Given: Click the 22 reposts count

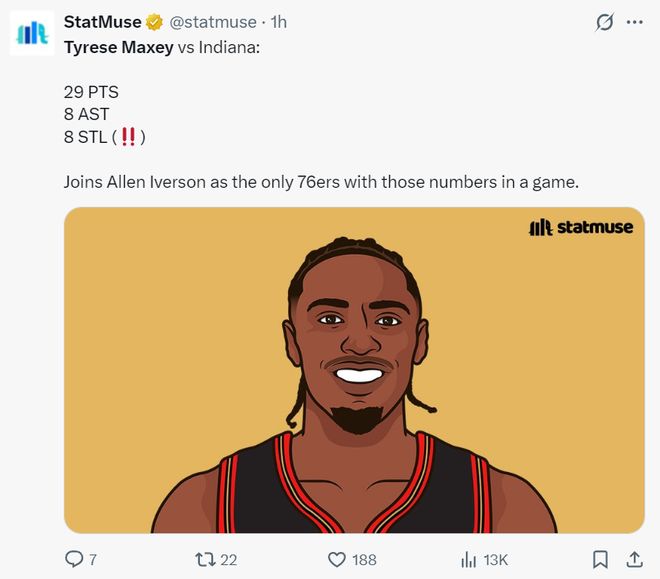Looking at the screenshot, I should (228, 560).
